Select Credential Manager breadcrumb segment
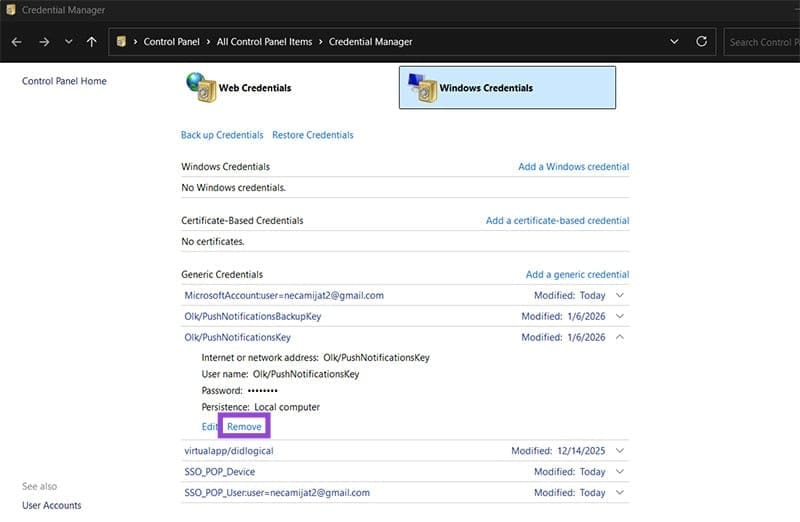 [x=370, y=42]
